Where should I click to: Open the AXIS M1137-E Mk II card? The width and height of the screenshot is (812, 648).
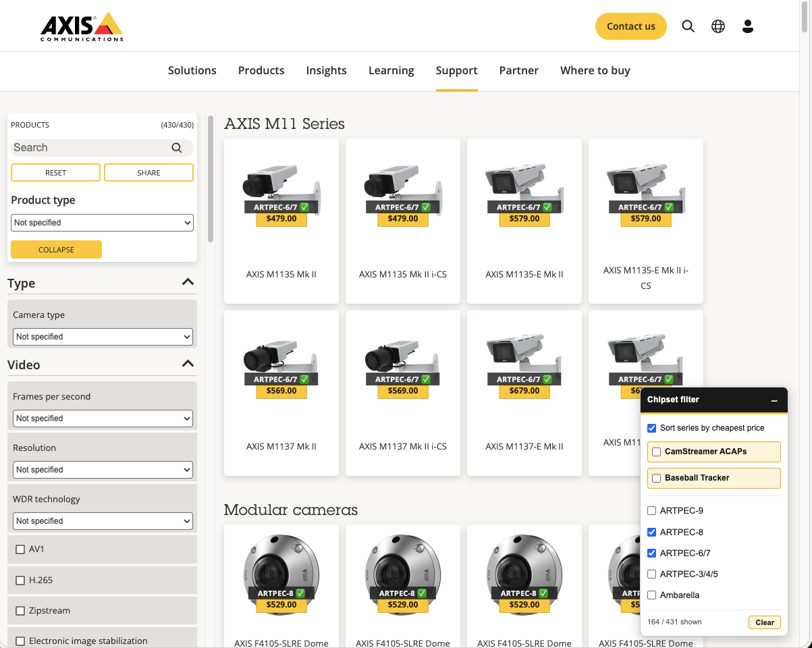point(524,394)
